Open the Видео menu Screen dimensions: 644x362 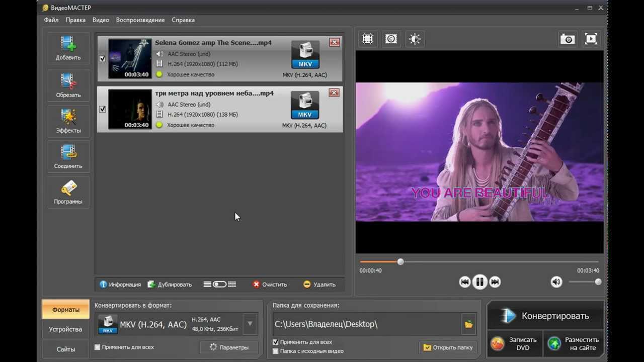click(x=101, y=20)
